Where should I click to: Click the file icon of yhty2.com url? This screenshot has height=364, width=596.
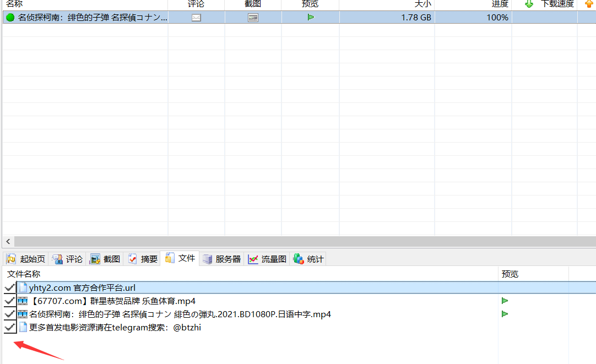23,287
